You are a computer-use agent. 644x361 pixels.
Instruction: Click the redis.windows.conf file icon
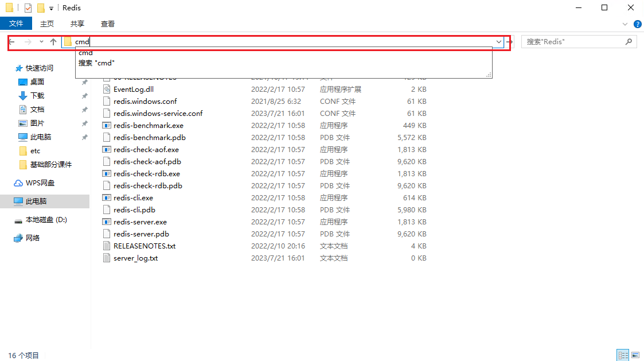[x=107, y=101]
